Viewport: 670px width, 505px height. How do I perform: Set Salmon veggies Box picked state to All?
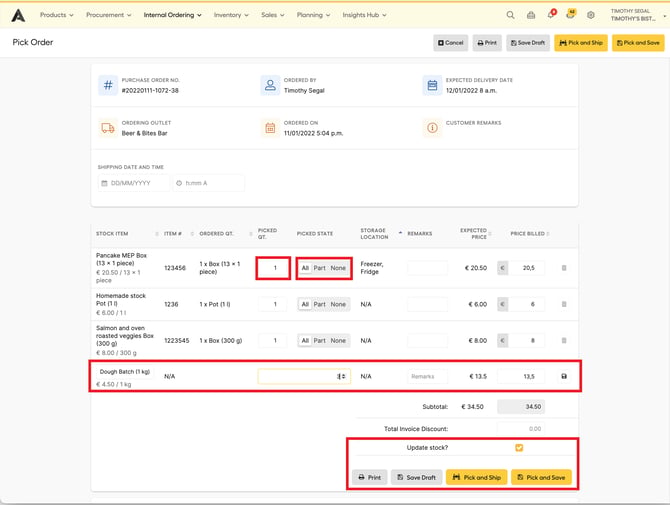pyautogui.click(x=305, y=341)
